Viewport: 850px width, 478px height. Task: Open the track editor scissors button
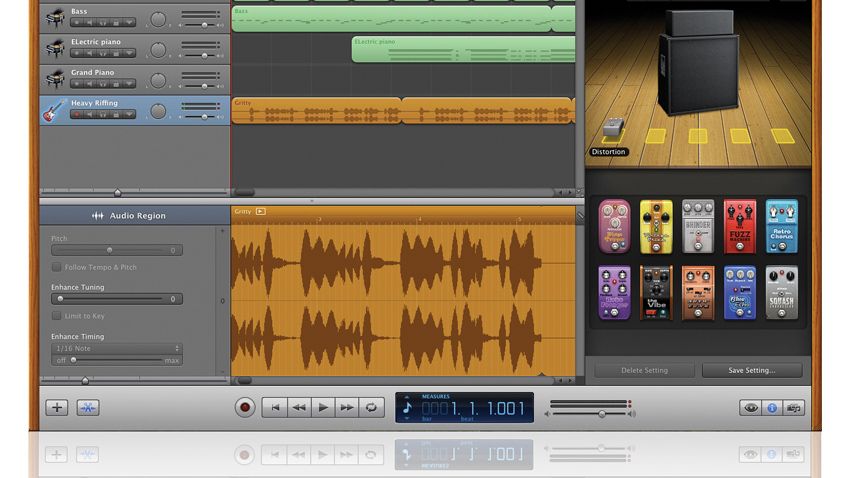click(88, 408)
